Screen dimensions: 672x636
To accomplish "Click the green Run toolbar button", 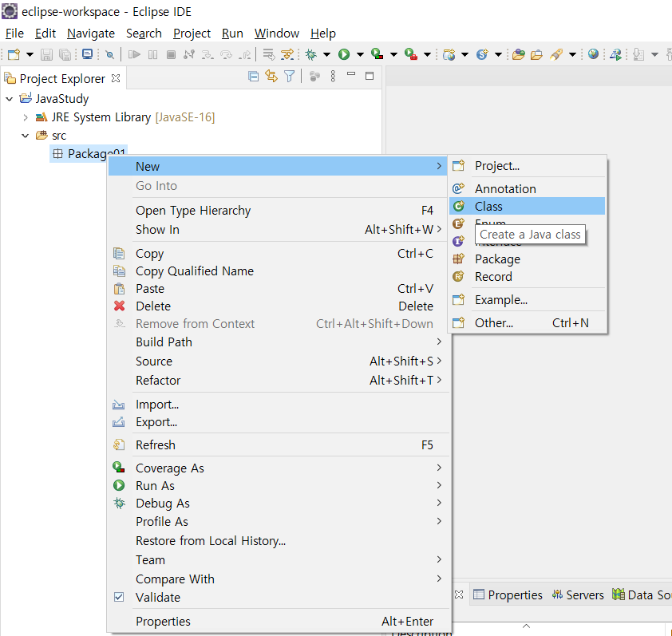I will click(x=344, y=54).
